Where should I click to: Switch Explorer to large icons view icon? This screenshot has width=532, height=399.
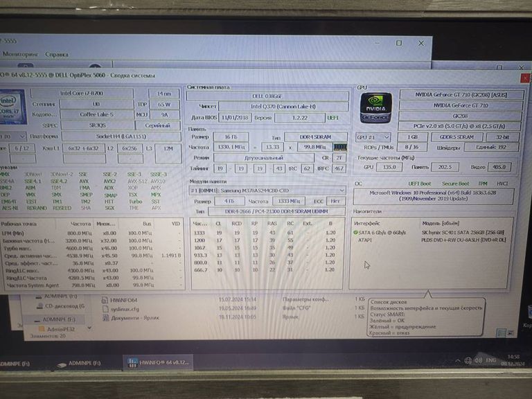click(511, 332)
